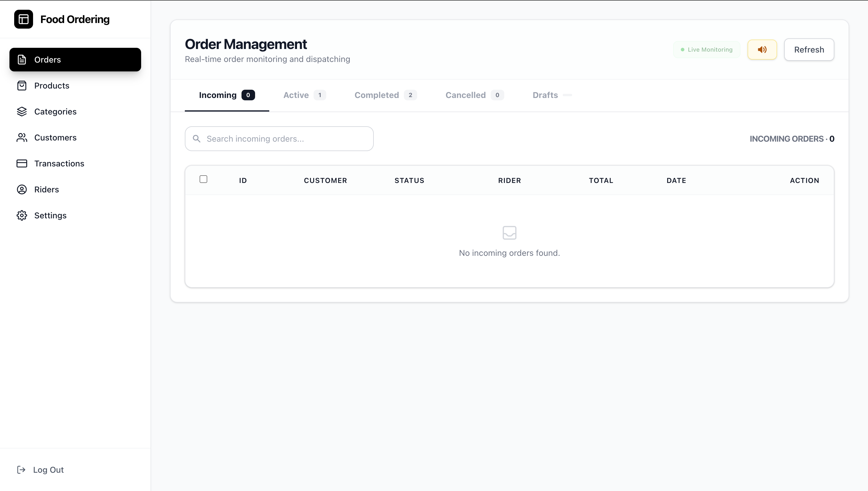Click the Settings gear icon

click(22, 215)
